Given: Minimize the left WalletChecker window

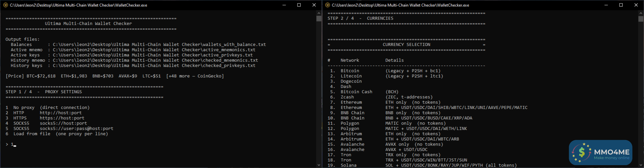Looking at the screenshot, I should pyautogui.click(x=284, y=5).
